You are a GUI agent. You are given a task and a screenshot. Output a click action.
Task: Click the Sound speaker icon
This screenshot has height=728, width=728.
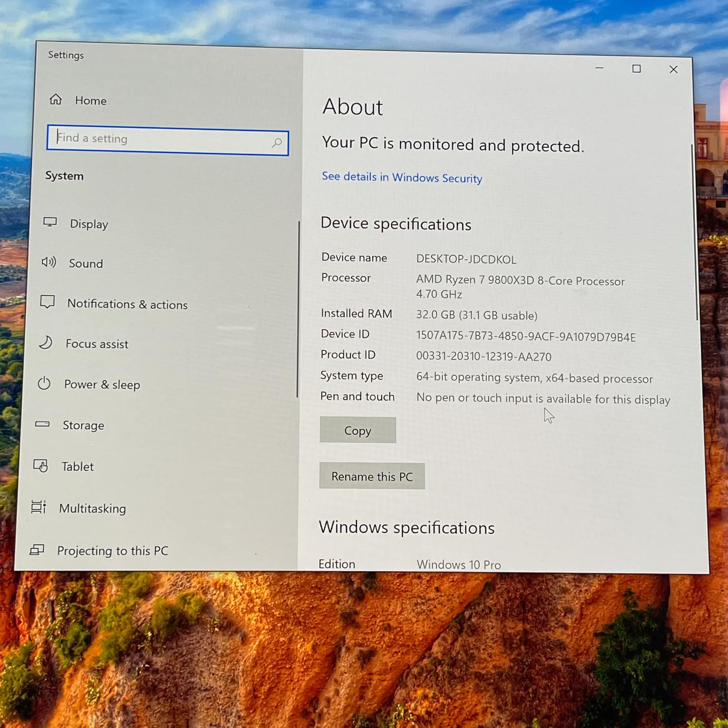49,262
